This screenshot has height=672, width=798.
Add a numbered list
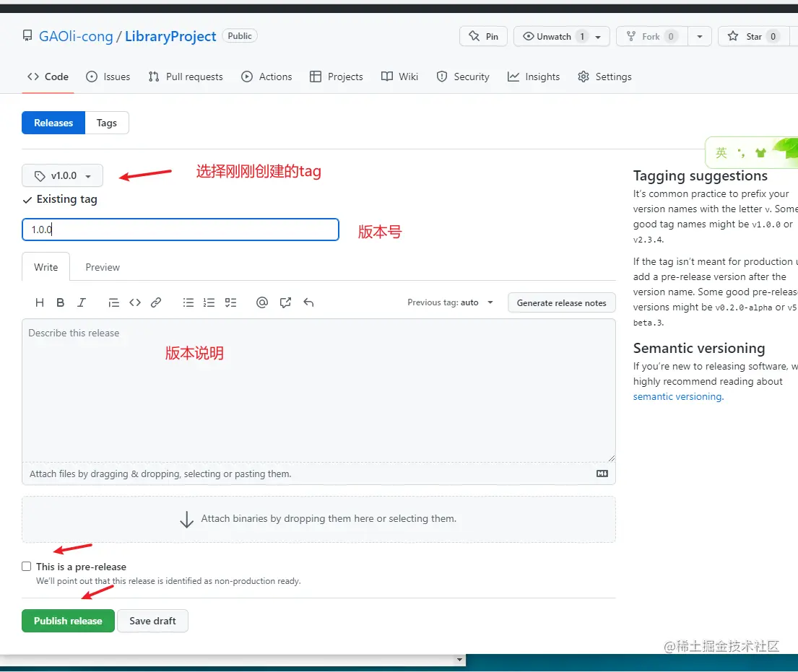tap(209, 302)
